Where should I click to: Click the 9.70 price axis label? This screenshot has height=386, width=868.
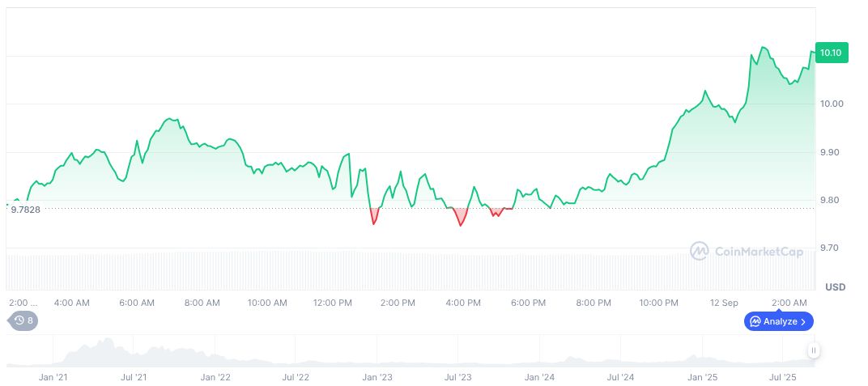(x=831, y=248)
